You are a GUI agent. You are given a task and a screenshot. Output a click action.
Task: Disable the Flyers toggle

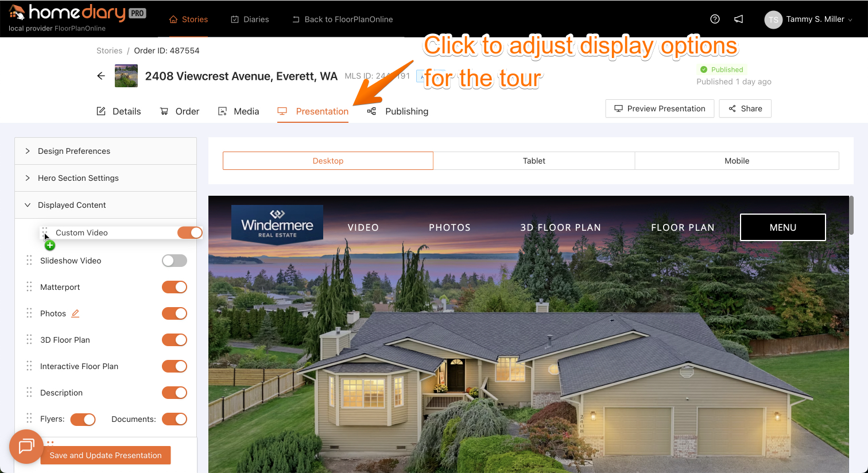(x=83, y=420)
